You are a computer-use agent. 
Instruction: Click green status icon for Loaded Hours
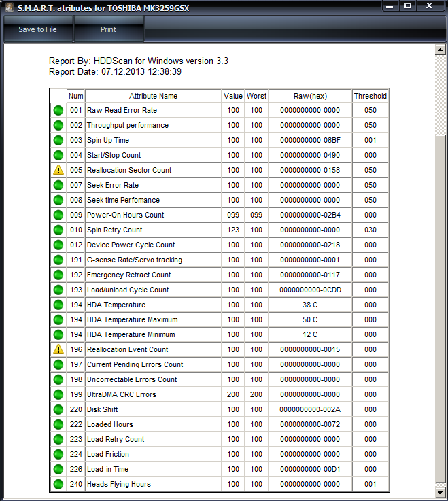[x=58, y=424]
